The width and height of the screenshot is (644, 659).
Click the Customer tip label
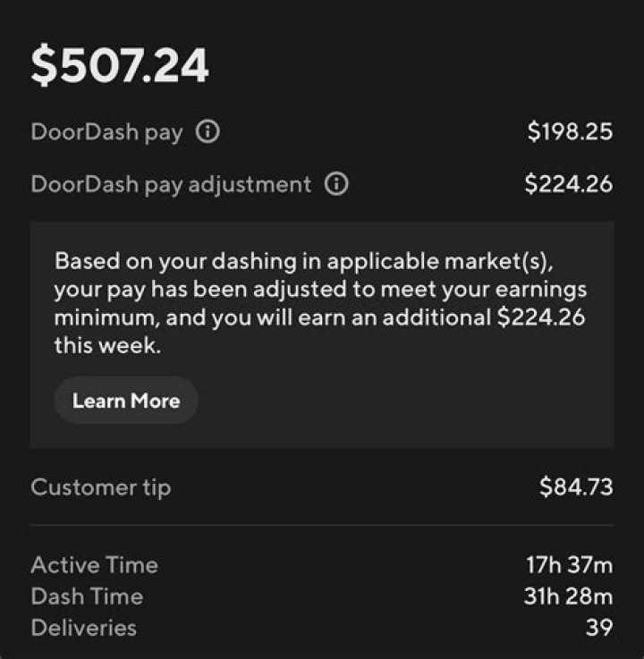[100, 487]
